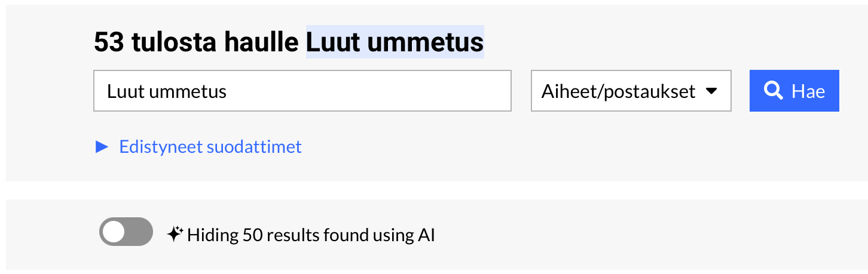Open the Aiheet/postaukset dropdown

pyautogui.click(x=631, y=91)
